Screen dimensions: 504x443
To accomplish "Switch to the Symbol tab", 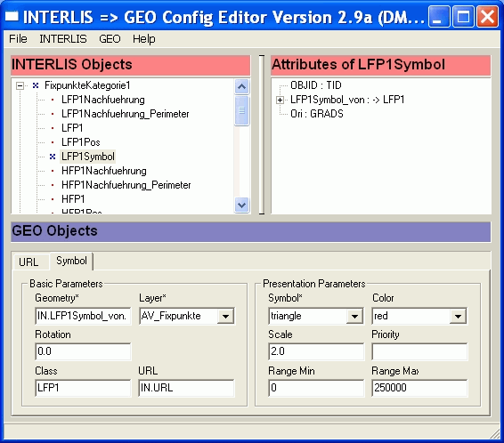I will coord(71,261).
